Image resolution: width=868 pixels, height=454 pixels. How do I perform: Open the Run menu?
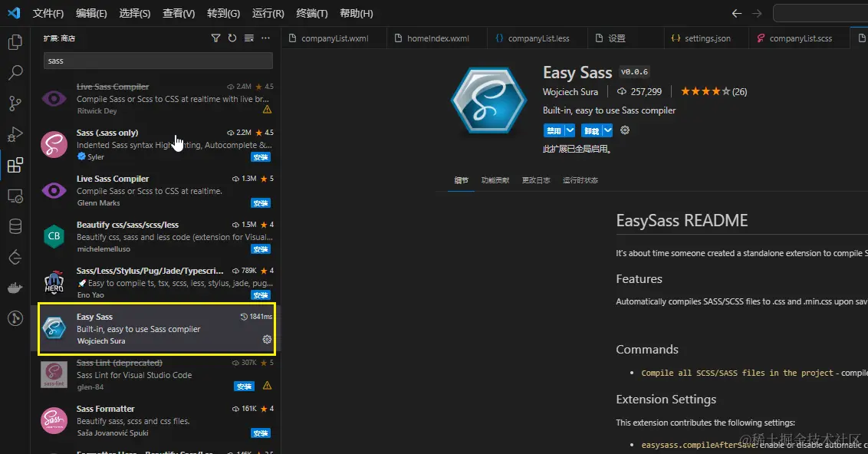(x=268, y=13)
